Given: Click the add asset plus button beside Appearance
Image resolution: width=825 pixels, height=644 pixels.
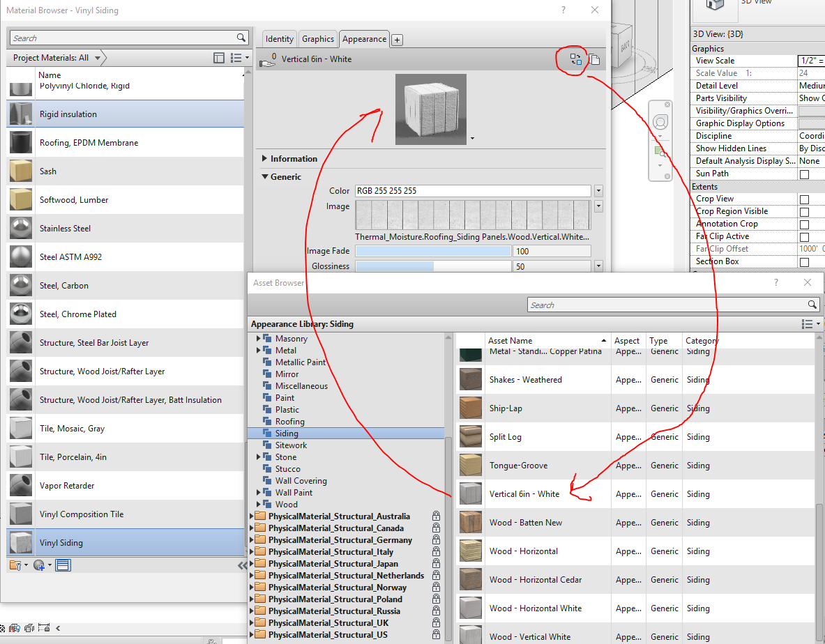Looking at the screenshot, I should [x=398, y=40].
